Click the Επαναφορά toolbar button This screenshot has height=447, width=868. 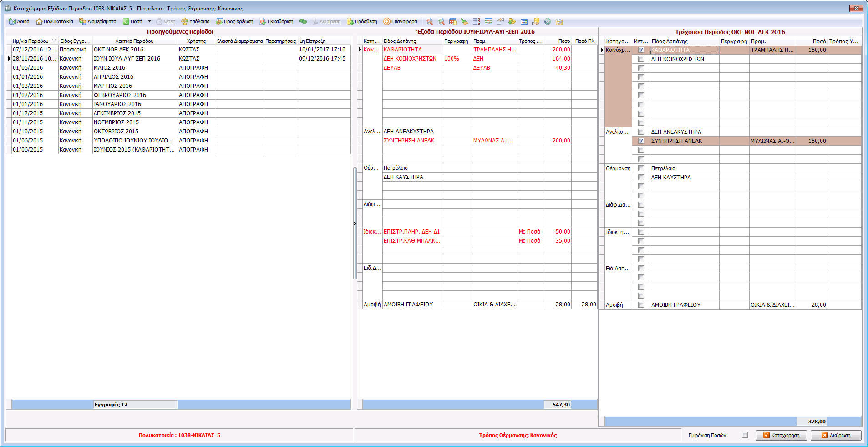(400, 21)
